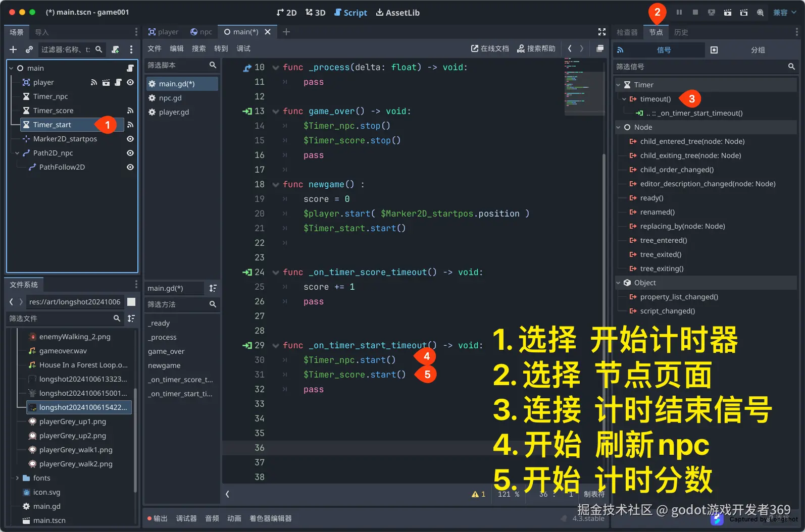Toggle visibility of Marker2D_startpos
Image resolution: width=805 pixels, height=532 pixels.
pyautogui.click(x=130, y=139)
